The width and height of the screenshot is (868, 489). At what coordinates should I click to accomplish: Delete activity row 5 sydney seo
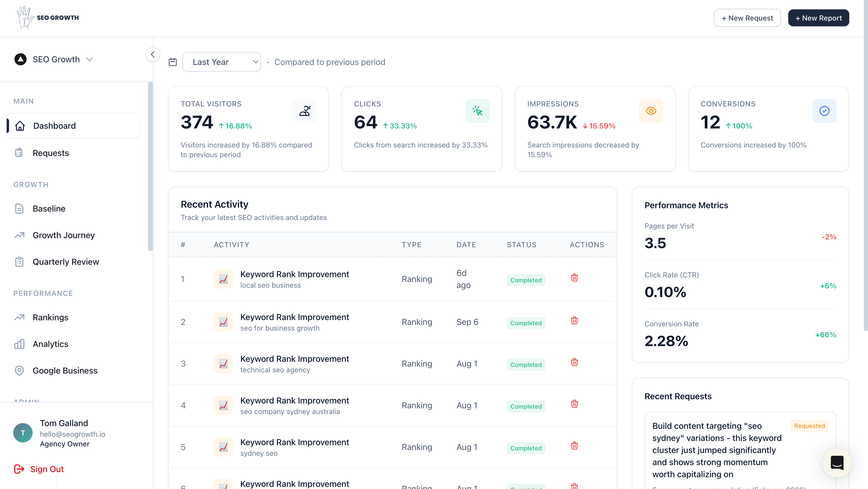(574, 445)
